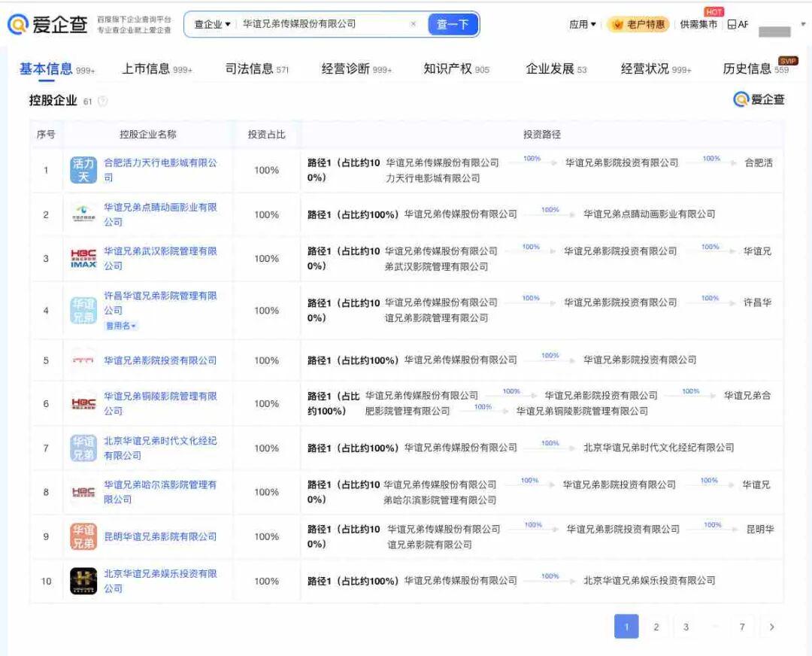Click the 北京华谊兄弟娱乐投资 black logo icon
The width and height of the screenshot is (812, 656).
(83, 581)
